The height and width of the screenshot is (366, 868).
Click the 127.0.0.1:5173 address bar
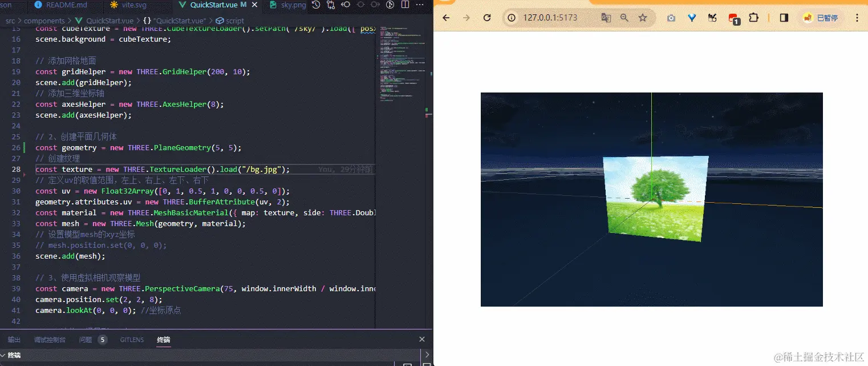(550, 18)
